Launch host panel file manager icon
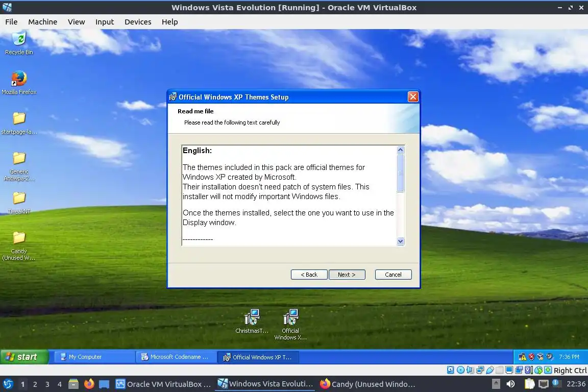The height and width of the screenshot is (392, 588). pos(73,384)
